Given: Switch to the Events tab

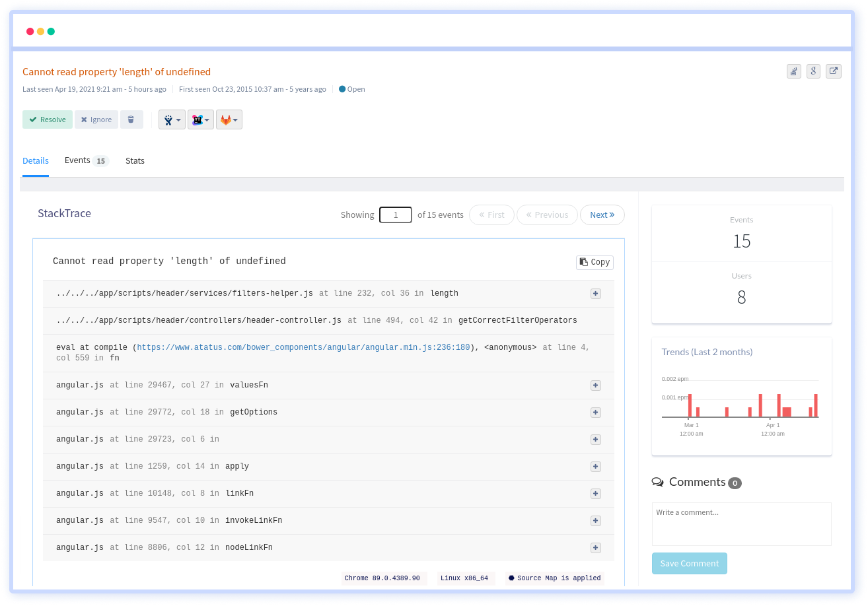Looking at the screenshot, I should (77, 160).
